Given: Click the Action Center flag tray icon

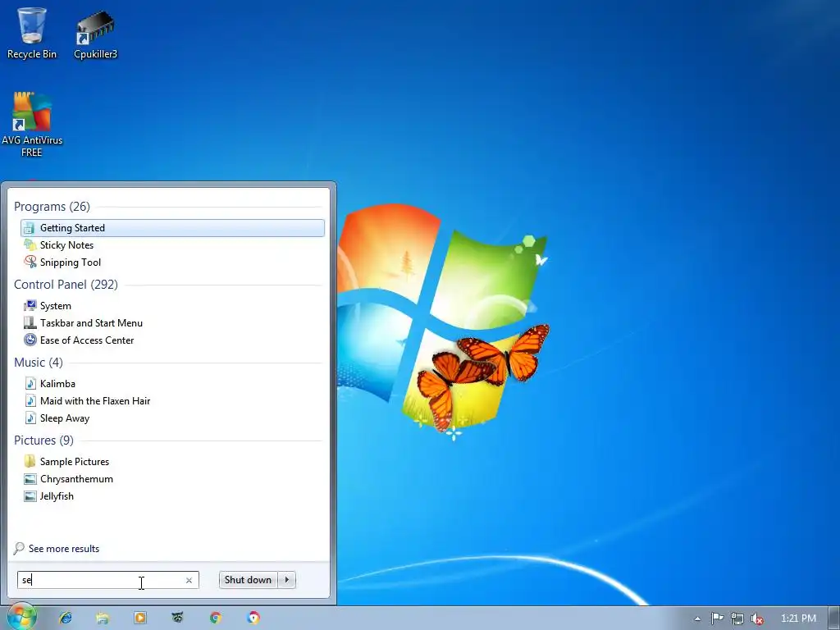Looking at the screenshot, I should (x=717, y=619).
